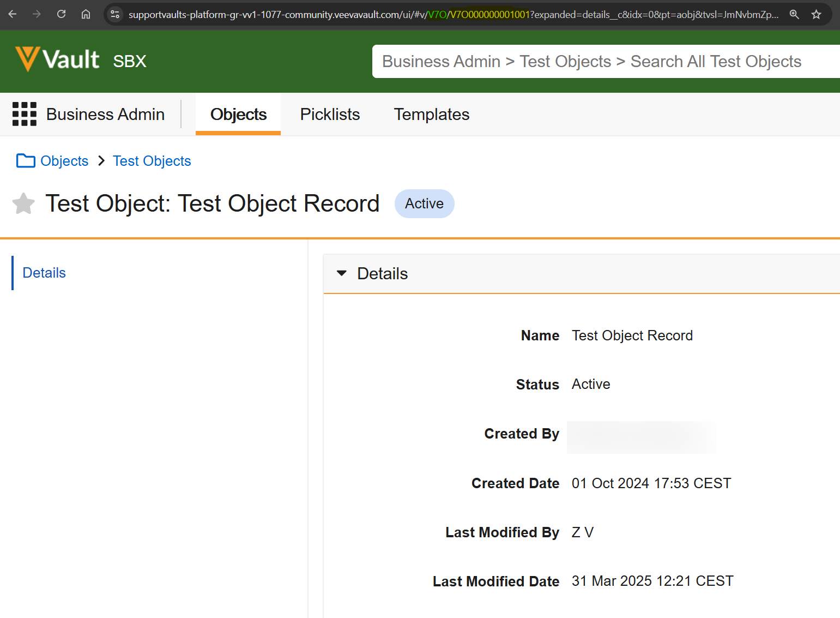
Task: Collapse the Details section triangle
Action: click(342, 273)
